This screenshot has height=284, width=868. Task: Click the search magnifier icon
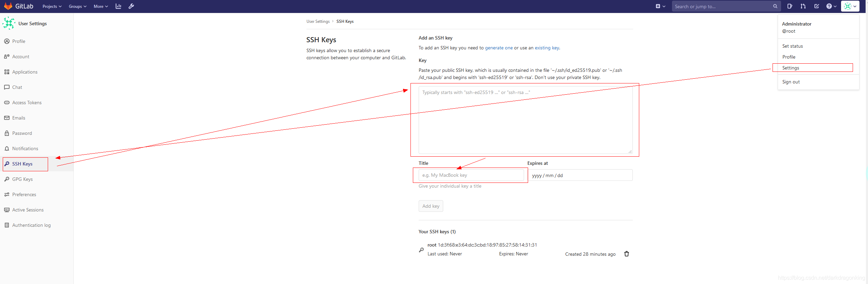[x=775, y=6]
